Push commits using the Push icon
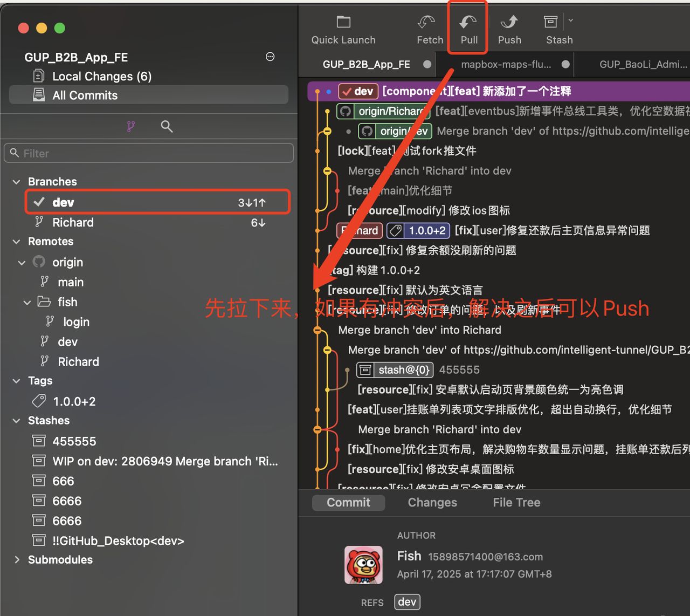This screenshot has width=690, height=616. pos(509,22)
